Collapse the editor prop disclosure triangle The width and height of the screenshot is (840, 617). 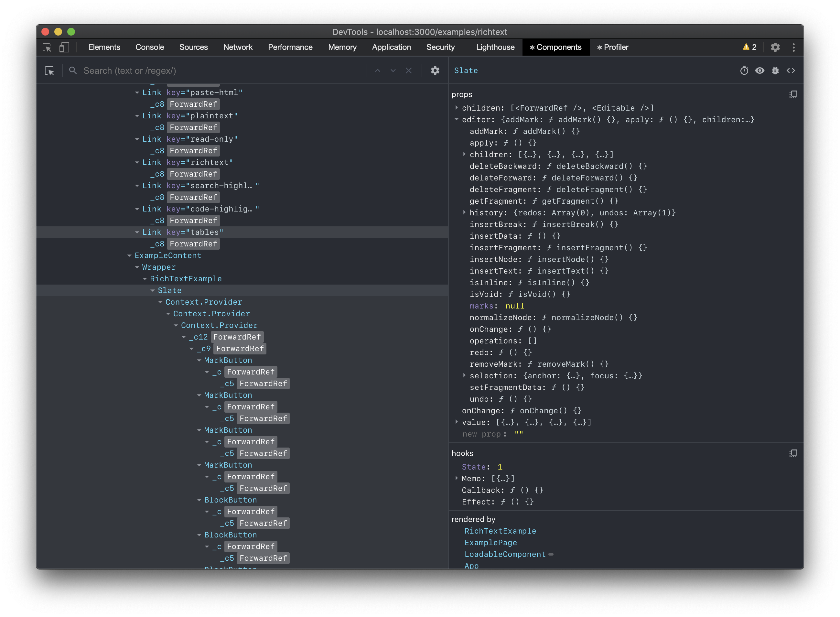click(456, 120)
